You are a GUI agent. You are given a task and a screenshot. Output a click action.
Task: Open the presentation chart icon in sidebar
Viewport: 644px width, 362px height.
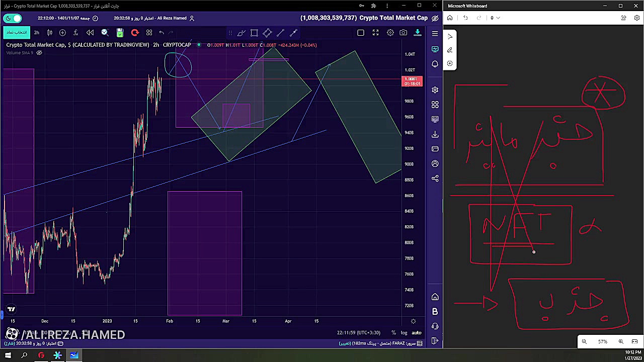pyautogui.click(x=435, y=119)
